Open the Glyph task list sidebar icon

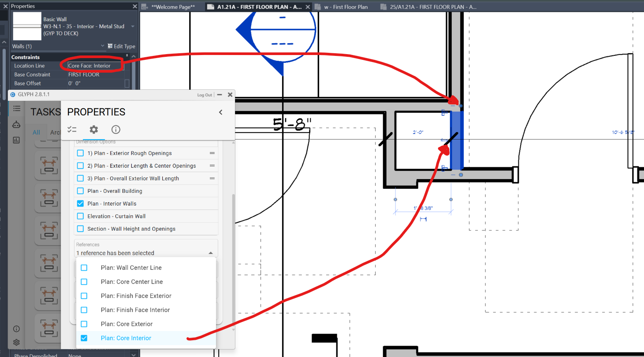(16, 108)
